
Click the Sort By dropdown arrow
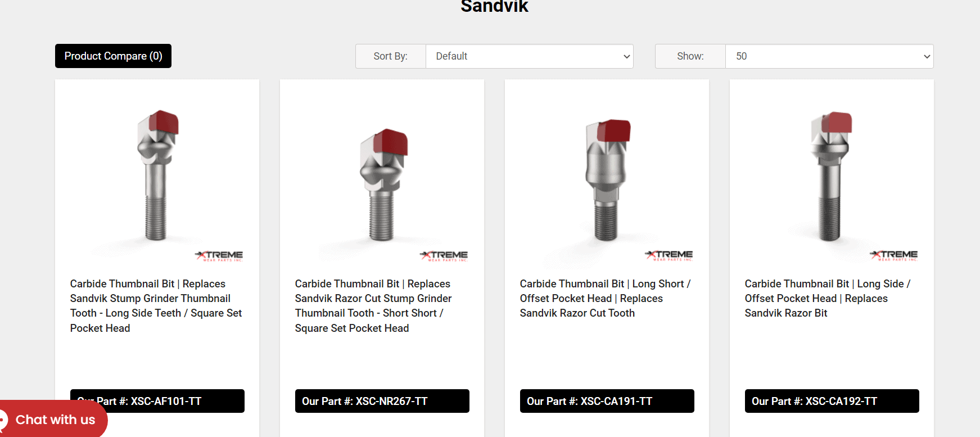tap(626, 56)
